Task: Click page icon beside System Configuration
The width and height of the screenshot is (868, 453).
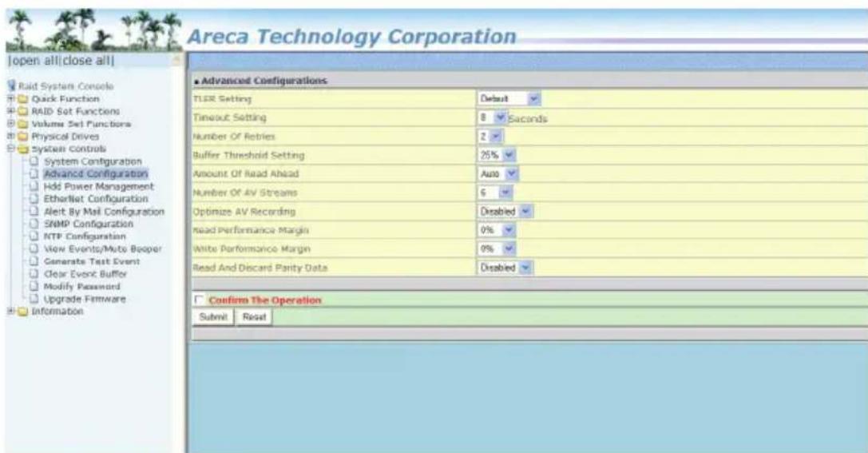Action: (35, 161)
